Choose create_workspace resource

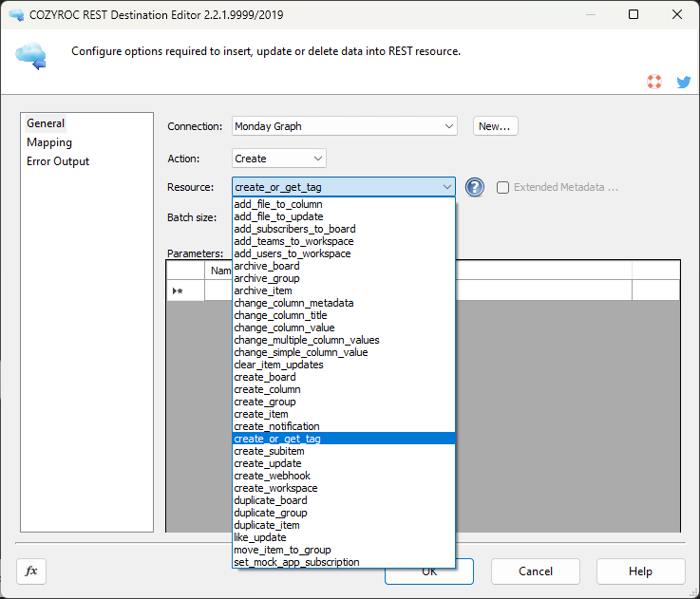344,488
